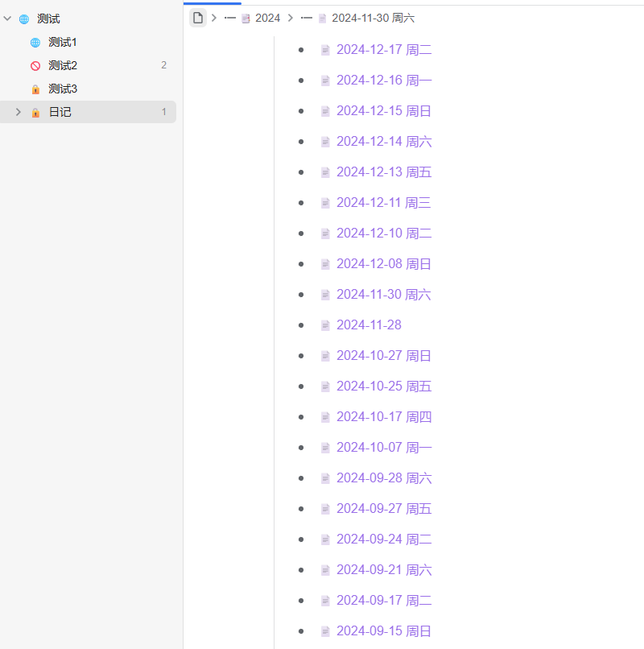
Task: Open the 2024-09-17 周二 diary link
Action: point(384,601)
